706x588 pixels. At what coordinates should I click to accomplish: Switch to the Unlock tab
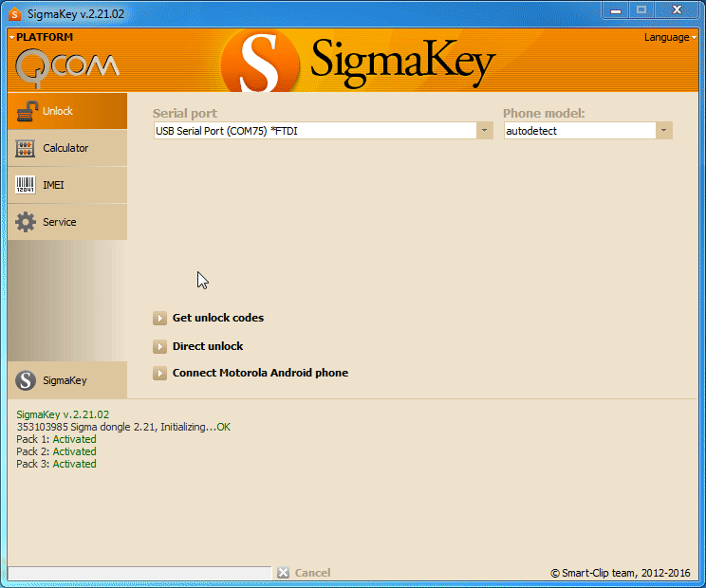pos(67,111)
